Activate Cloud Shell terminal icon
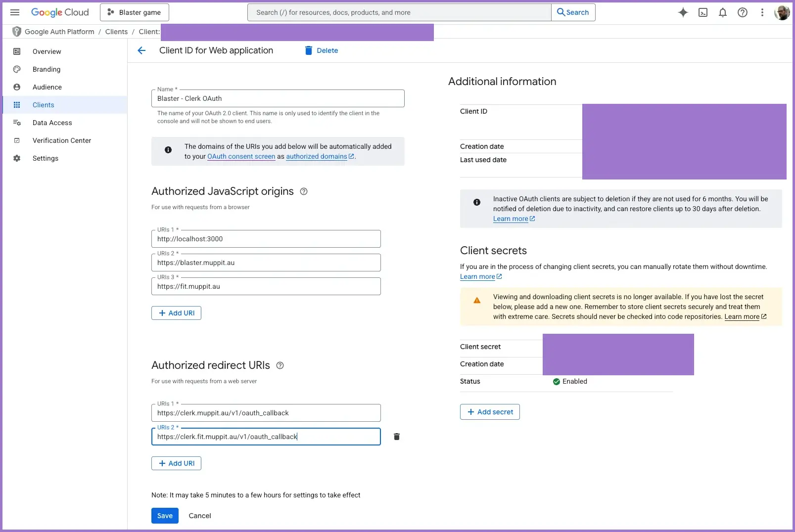 click(702, 12)
